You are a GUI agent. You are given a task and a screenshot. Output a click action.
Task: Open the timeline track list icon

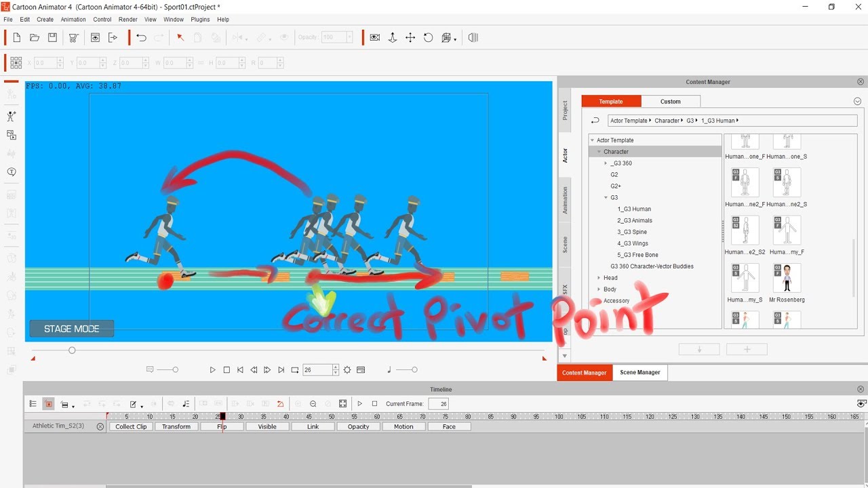pyautogui.click(x=33, y=404)
